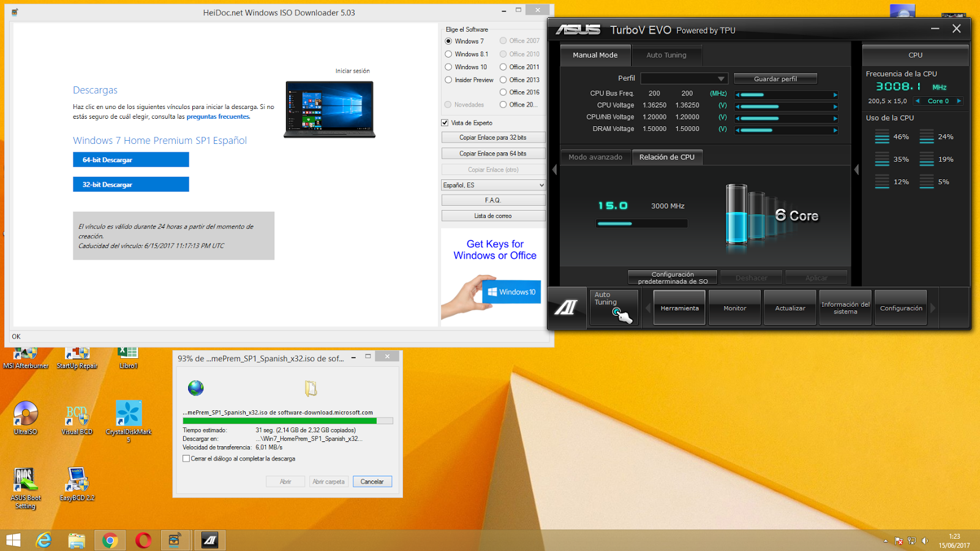Adjust the CPU ratio 15.0 slider
The image size is (980, 551).
642,223
